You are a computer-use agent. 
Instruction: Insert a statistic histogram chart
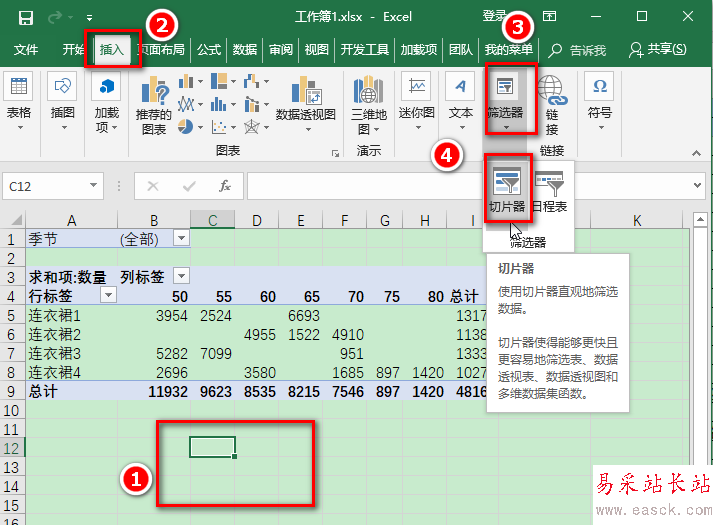point(219,104)
